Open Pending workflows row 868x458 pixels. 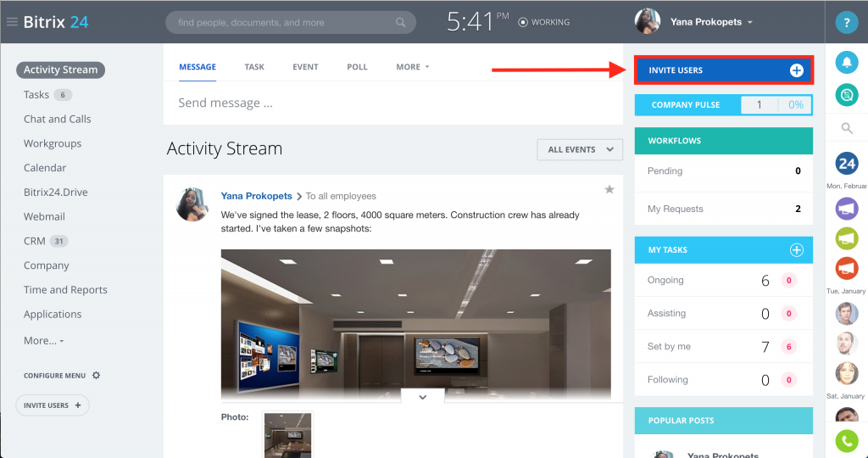point(724,171)
